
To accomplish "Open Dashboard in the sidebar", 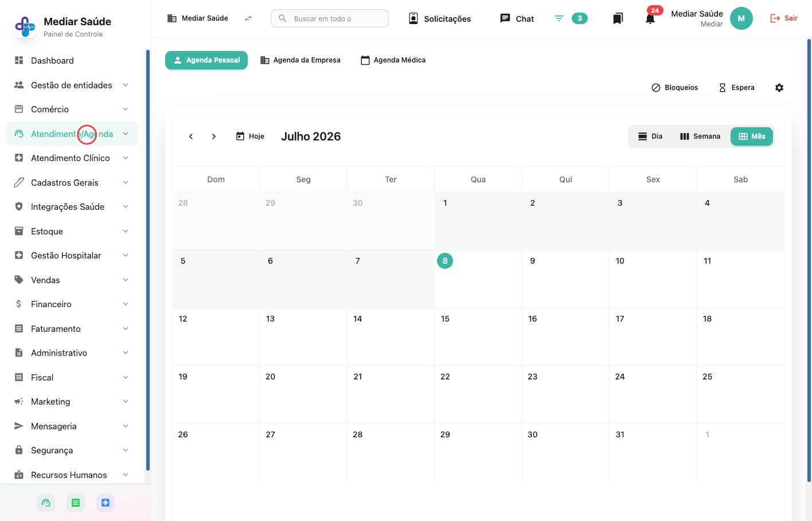I will 72,60.
